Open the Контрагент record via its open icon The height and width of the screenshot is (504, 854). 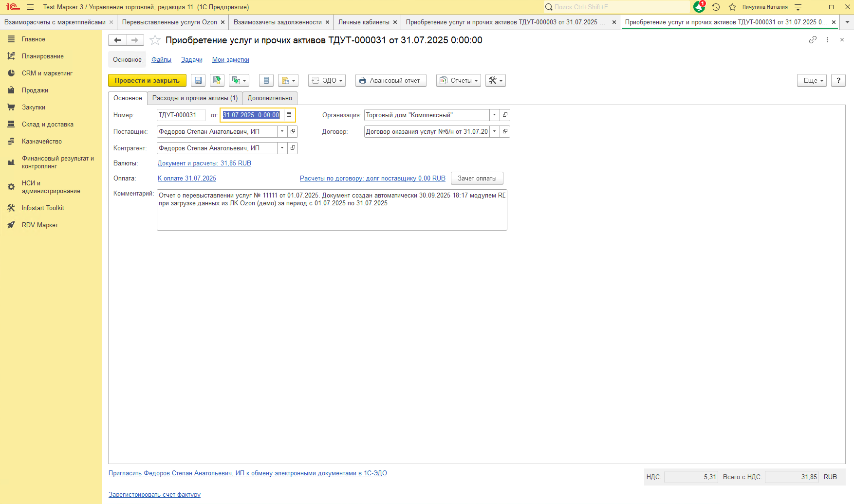[293, 148]
